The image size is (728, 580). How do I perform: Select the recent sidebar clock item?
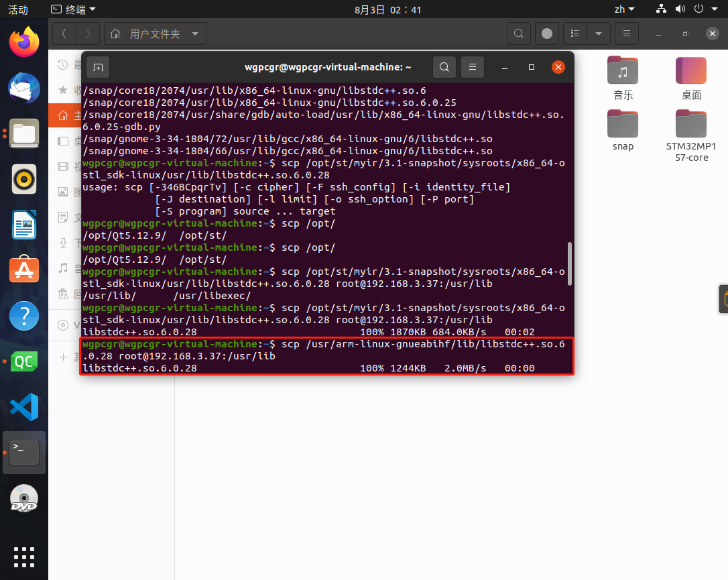coord(63,64)
